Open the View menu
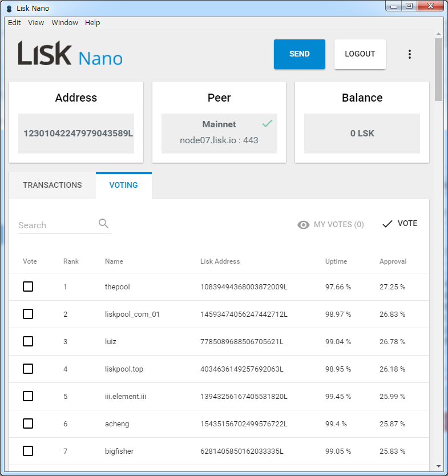Image resolution: width=448 pixels, height=476 pixels. [x=36, y=23]
